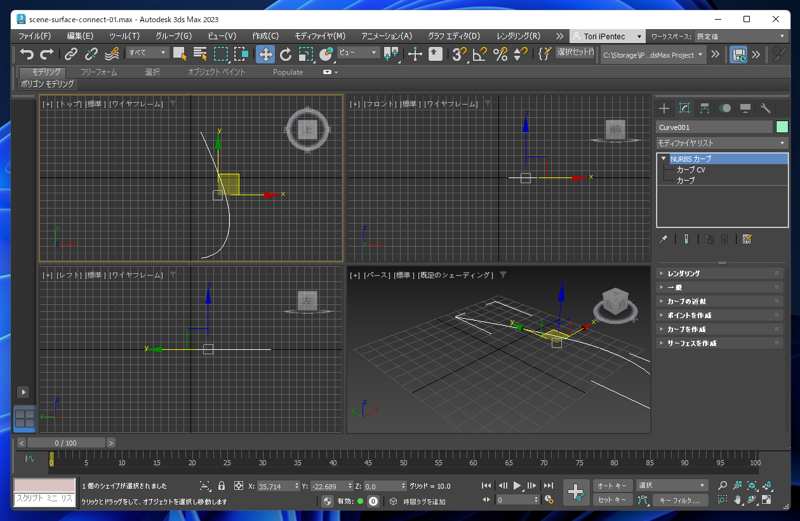Open the Utilities wrench panel tab
Viewport: 800px width, 521px height.
point(765,108)
